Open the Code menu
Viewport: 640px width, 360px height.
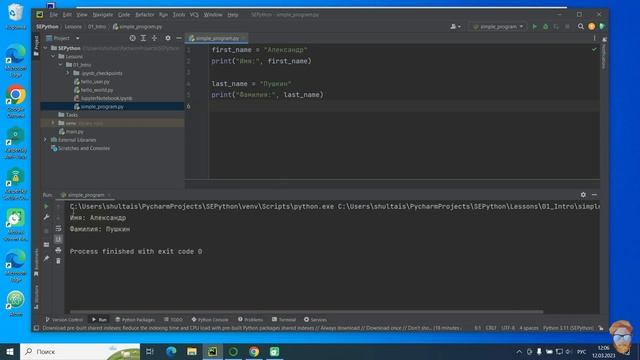tap(124, 15)
